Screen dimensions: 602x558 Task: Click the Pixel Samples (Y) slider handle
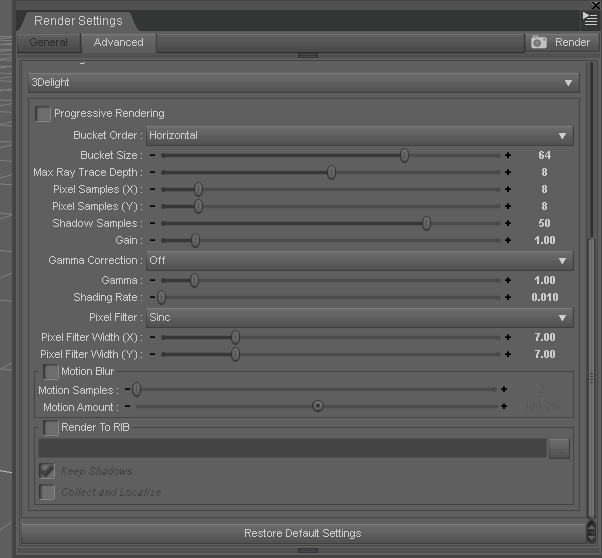198,206
